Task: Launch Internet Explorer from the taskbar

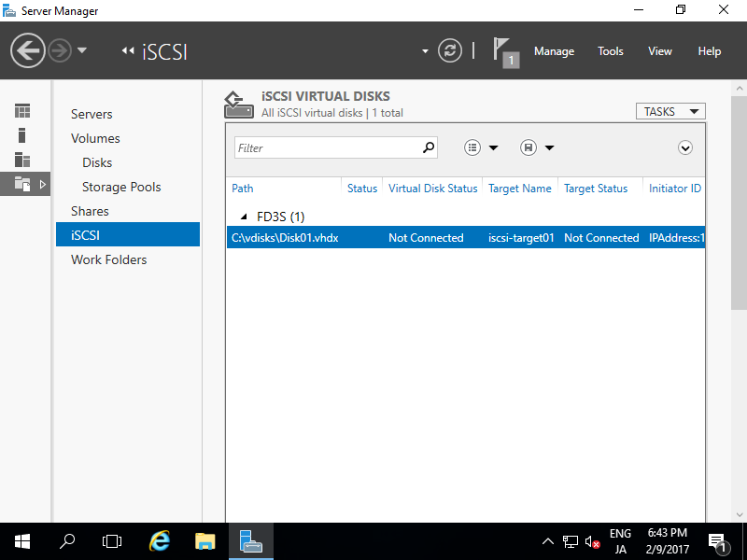Action: coord(160,541)
